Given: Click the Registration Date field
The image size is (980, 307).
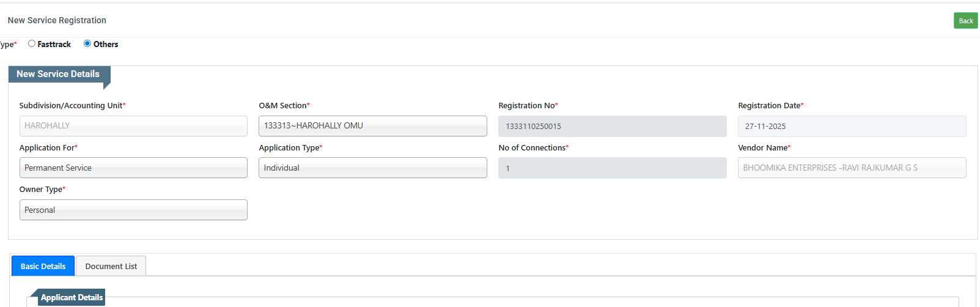Looking at the screenshot, I should tap(852, 126).
